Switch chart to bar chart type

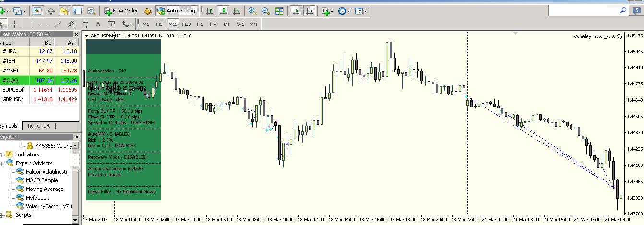pyautogui.click(x=210, y=11)
